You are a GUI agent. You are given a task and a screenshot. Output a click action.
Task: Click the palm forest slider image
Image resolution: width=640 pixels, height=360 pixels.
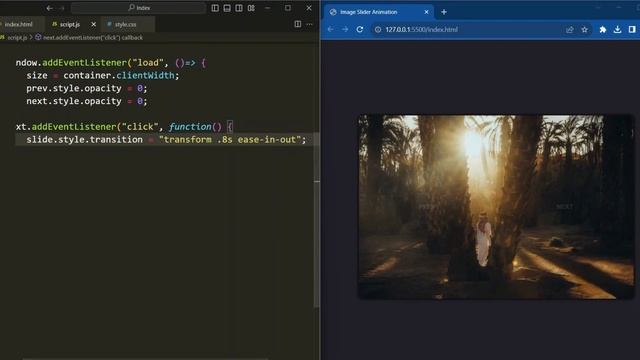click(x=496, y=207)
